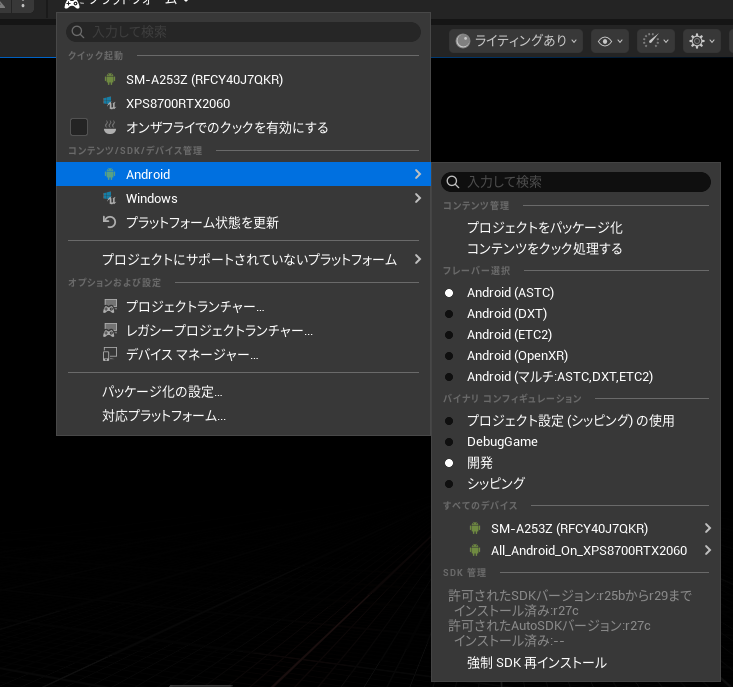The image size is (733, 687).
Task: Click the デバイス マネージャー icon
Action: point(110,354)
